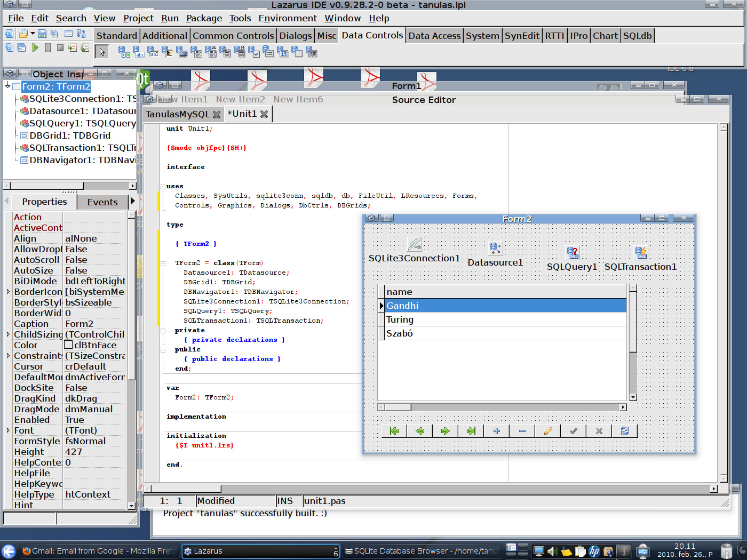This screenshot has height=560, width=747.
Task: Pick the TDBMemo component icon
Action: (168, 52)
